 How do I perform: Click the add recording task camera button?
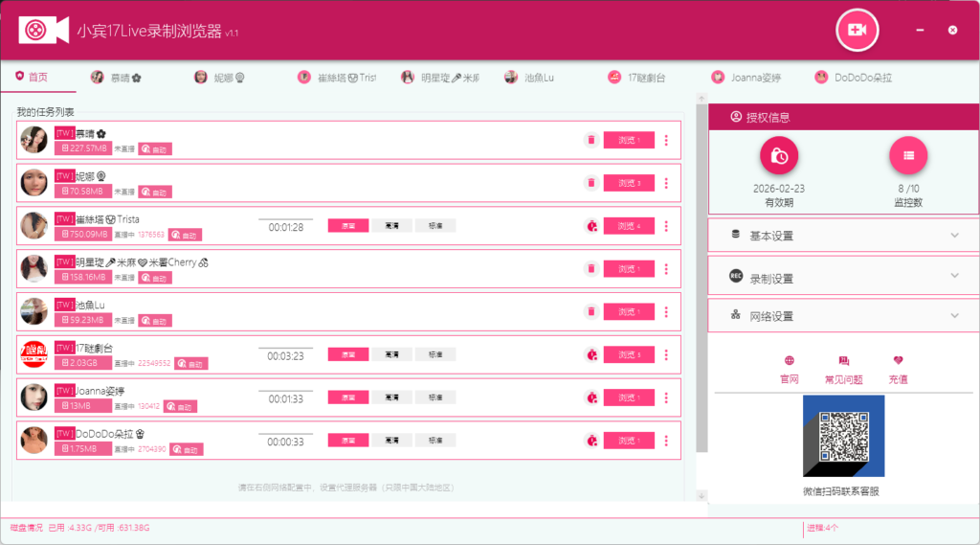coord(857,30)
